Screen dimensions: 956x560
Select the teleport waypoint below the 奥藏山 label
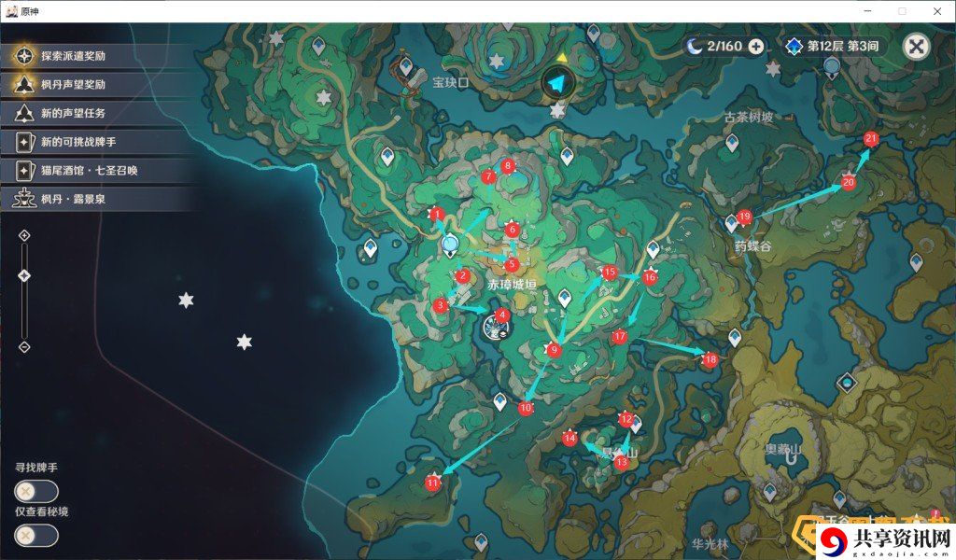coord(770,491)
